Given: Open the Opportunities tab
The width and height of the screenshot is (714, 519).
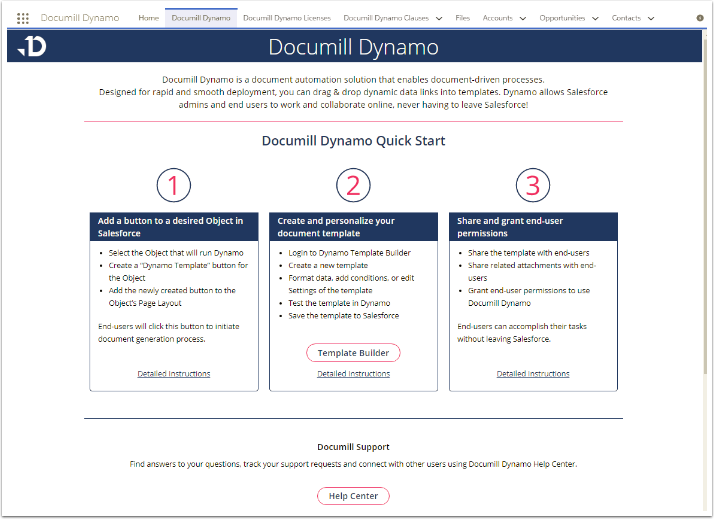Looking at the screenshot, I should [562, 18].
